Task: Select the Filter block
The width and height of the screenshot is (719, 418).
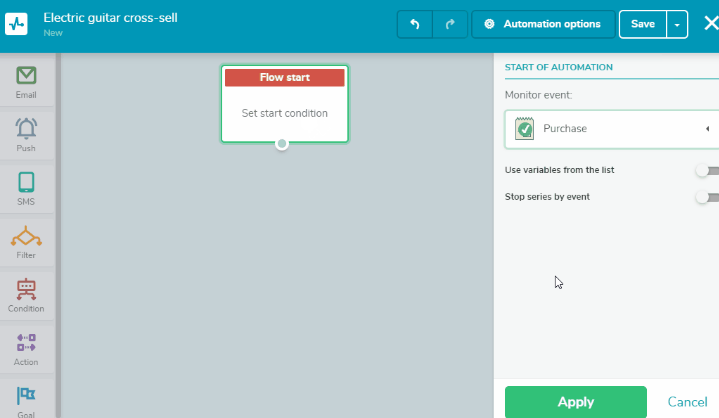Action: (26, 242)
